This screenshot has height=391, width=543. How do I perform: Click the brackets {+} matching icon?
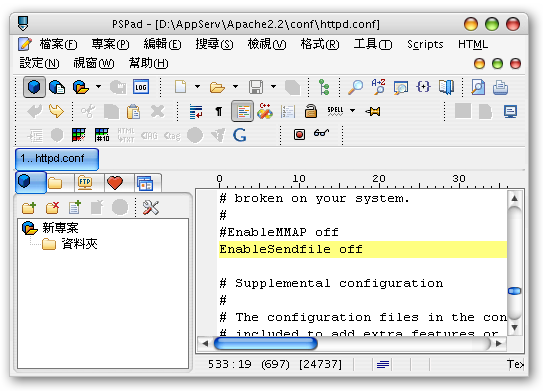tap(423, 86)
